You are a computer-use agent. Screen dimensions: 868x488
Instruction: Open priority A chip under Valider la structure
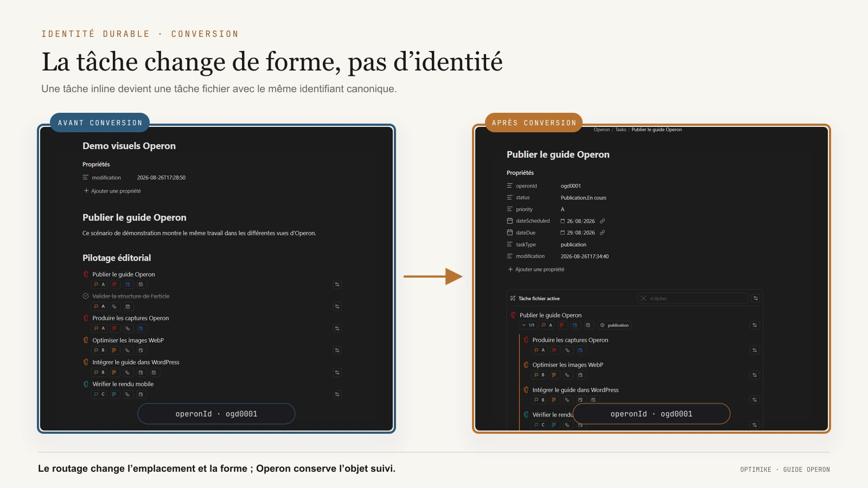point(99,306)
